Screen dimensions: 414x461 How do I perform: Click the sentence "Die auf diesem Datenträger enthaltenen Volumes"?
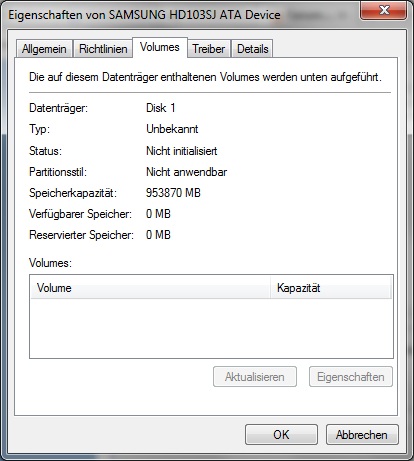pos(144,77)
